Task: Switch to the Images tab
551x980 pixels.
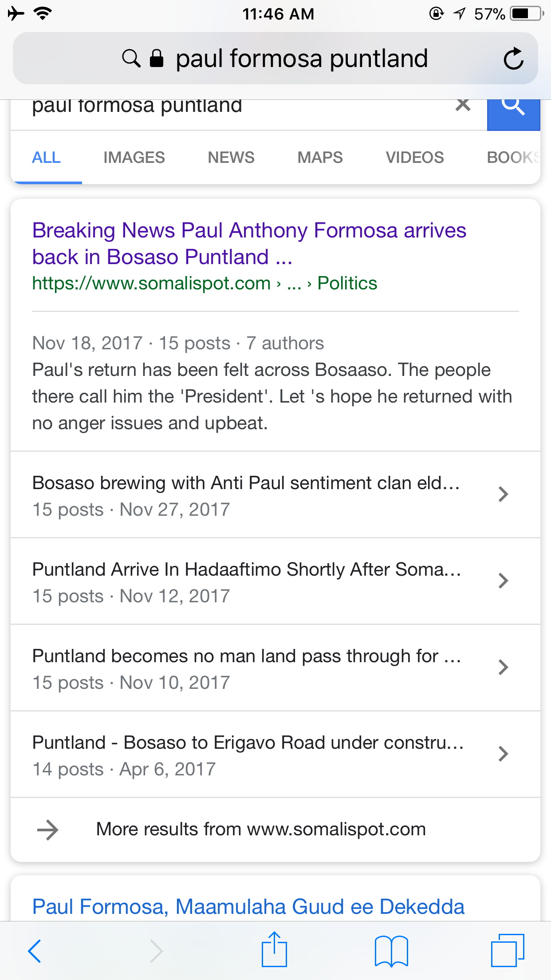Action: (134, 158)
